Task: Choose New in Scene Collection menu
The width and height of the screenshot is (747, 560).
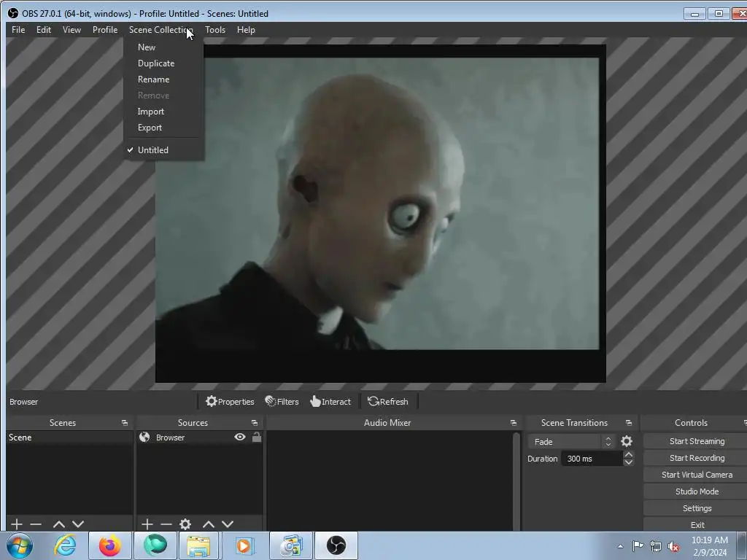Action: point(147,47)
